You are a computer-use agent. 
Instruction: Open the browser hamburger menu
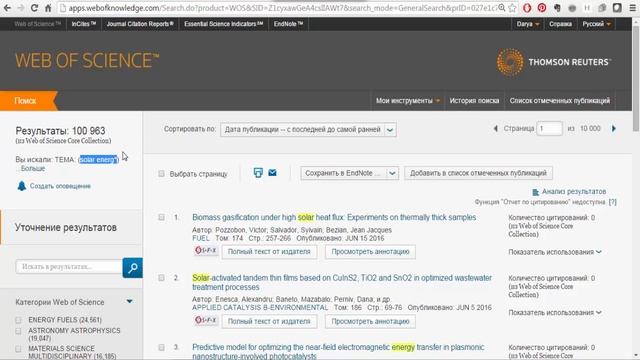tap(632, 8)
